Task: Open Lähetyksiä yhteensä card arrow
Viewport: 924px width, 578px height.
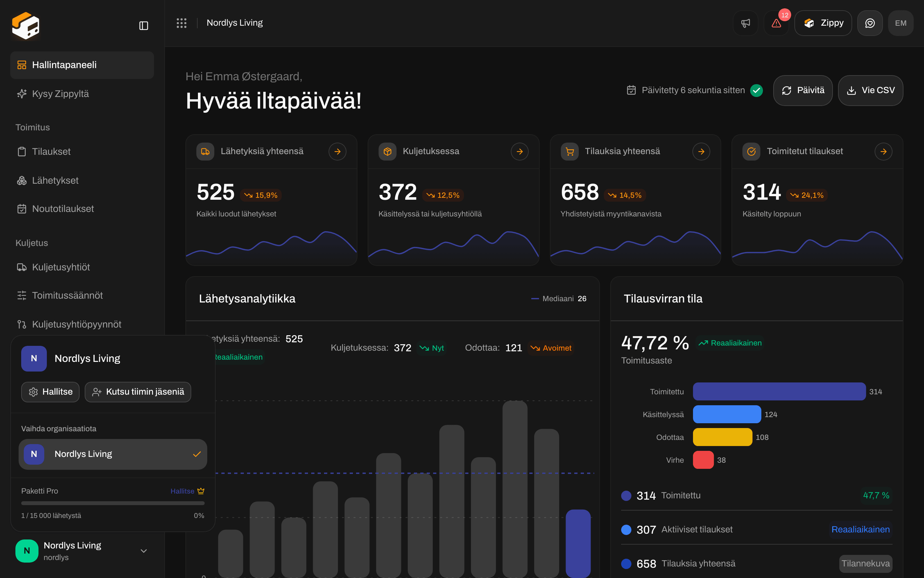Action: point(338,151)
